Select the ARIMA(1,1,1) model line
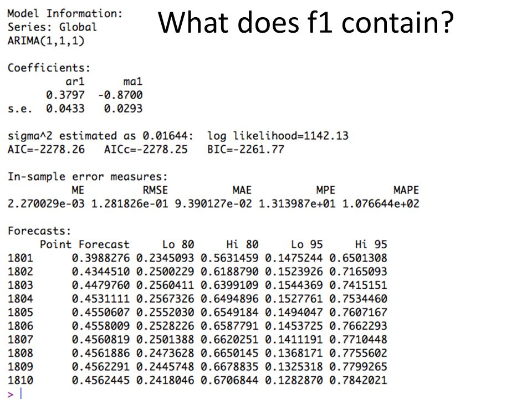 [x=46, y=40]
